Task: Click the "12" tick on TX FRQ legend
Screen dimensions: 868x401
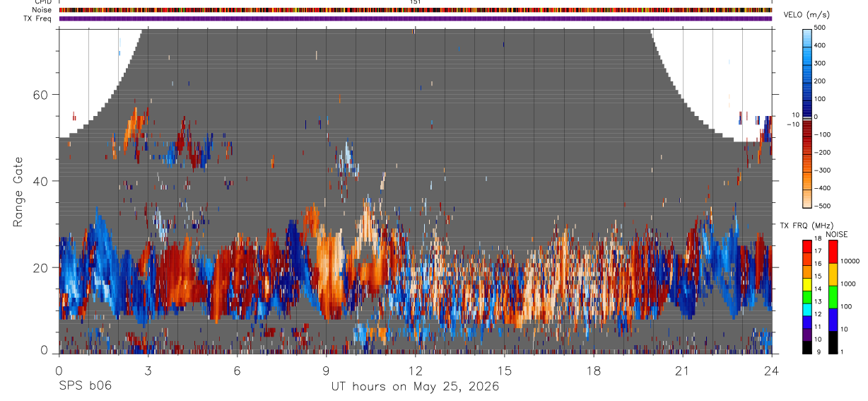Action: tap(819, 315)
